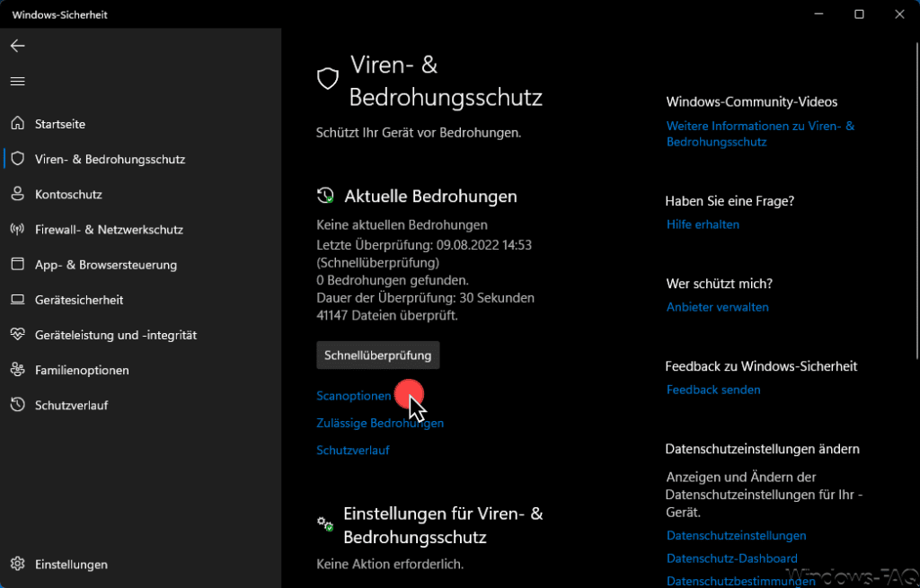Click the text '41147 Dateien überprüft.'
The width and height of the screenshot is (920, 588).
click(386, 315)
